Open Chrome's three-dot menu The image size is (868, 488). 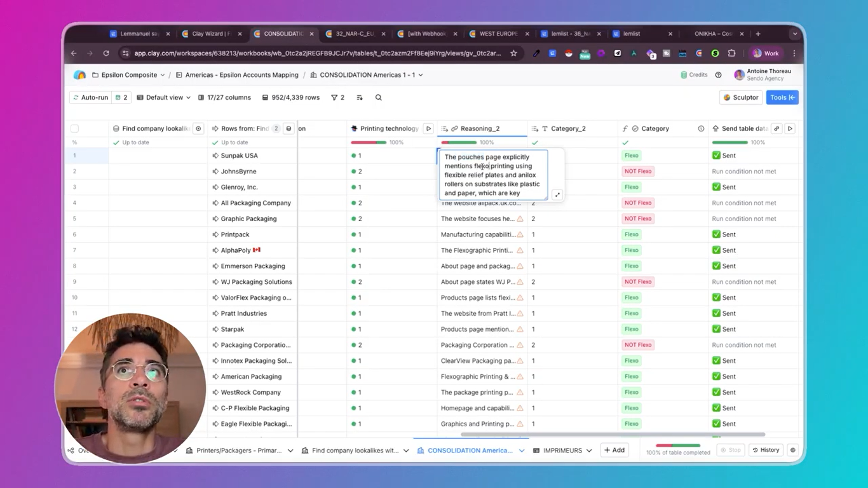click(794, 53)
